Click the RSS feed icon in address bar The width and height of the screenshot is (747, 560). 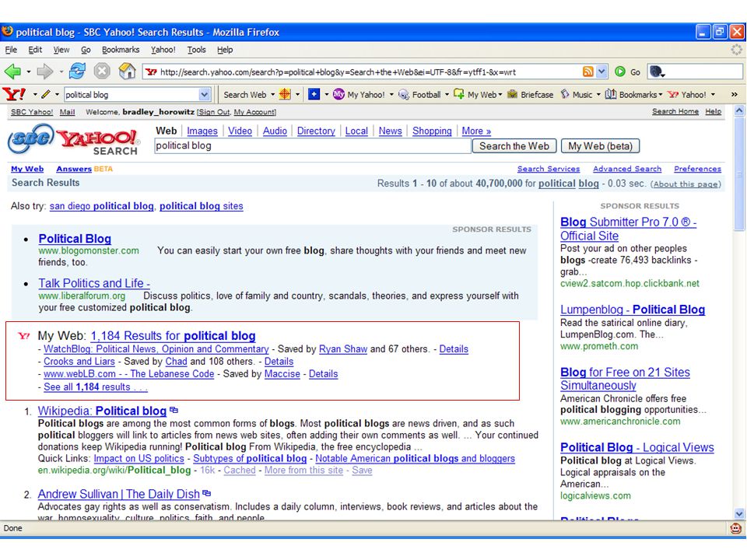click(x=588, y=72)
